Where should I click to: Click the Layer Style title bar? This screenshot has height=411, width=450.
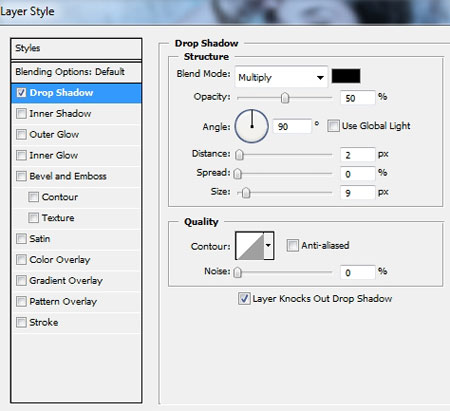point(225,12)
